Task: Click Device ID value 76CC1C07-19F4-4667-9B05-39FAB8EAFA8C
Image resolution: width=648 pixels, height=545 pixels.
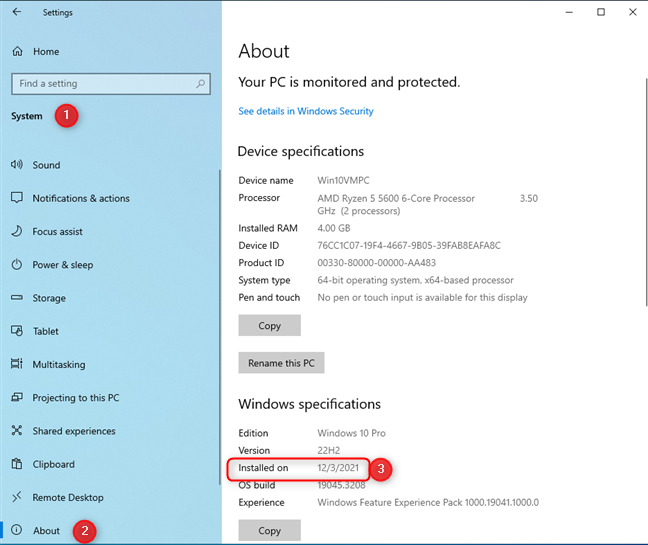Action: click(409, 245)
